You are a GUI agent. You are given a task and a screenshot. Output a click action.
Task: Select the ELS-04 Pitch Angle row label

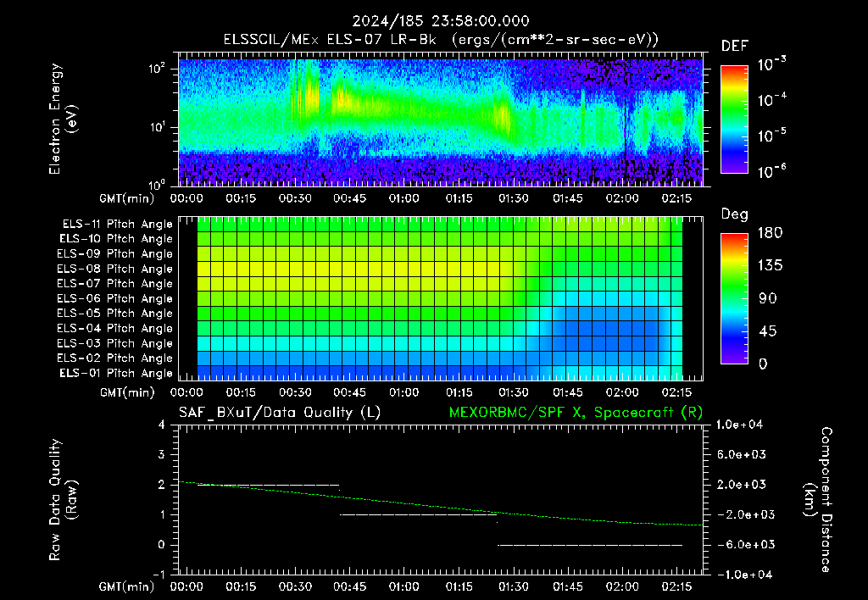click(x=115, y=328)
